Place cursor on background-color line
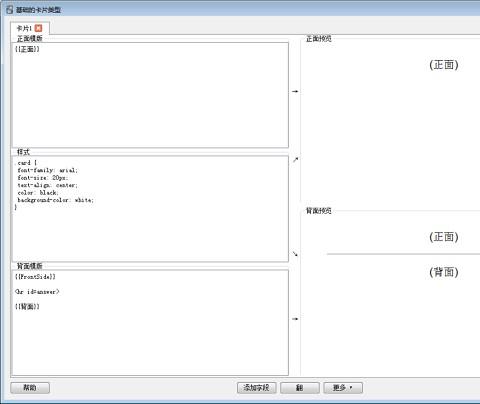 coord(56,200)
